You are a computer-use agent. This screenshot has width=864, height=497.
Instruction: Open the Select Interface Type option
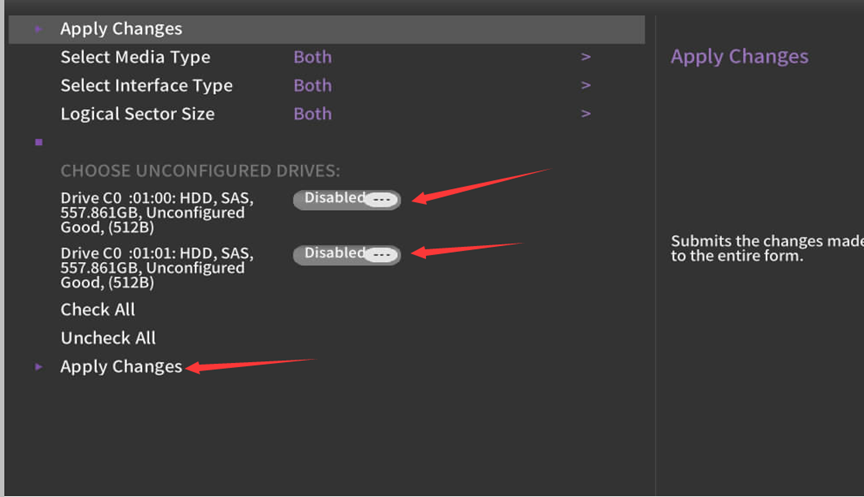[x=147, y=86]
